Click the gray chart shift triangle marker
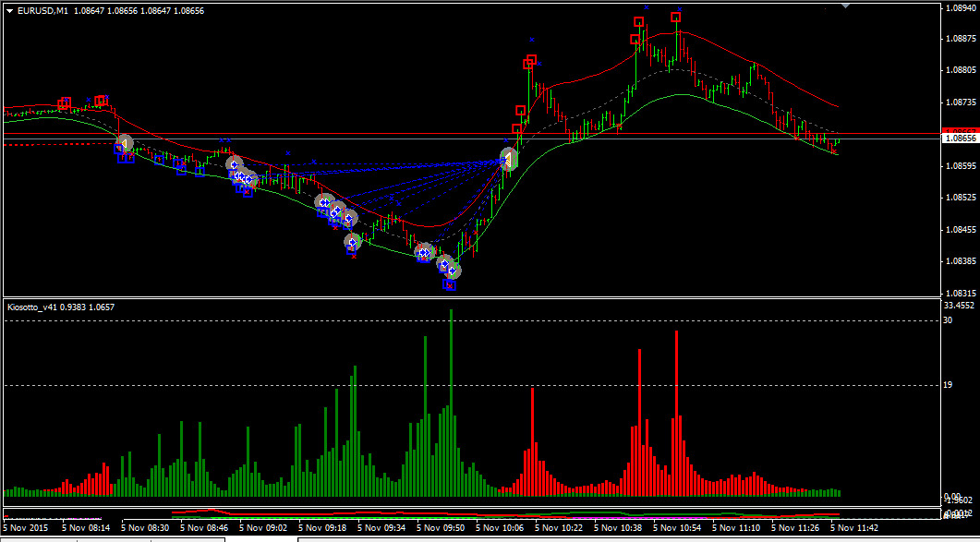The image size is (980, 542). pyautogui.click(x=846, y=6)
